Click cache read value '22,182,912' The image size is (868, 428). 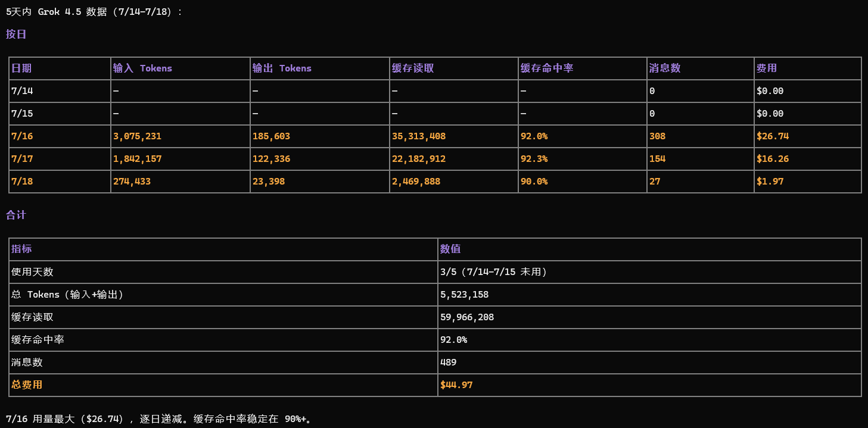pyautogui.click(x=419, y=159)
